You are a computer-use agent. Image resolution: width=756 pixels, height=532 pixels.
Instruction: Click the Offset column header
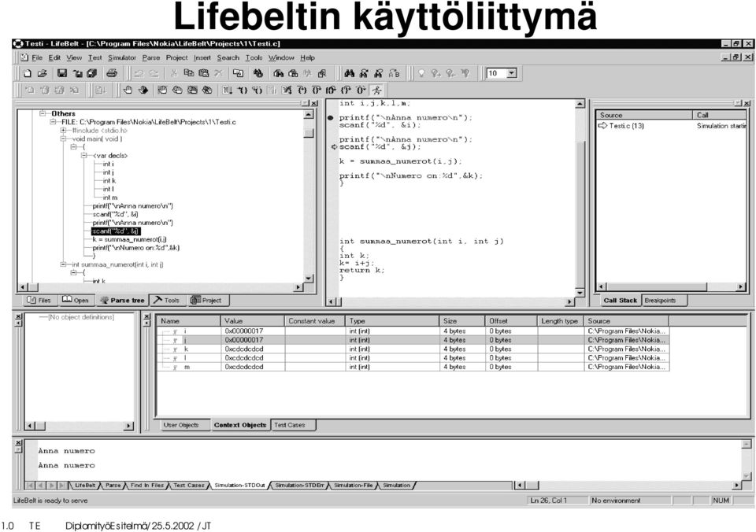(x=511, y=321)
